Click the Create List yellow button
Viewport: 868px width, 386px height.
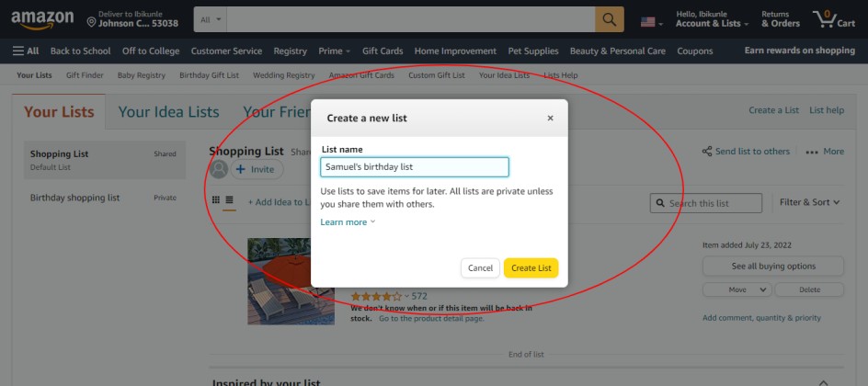pos(531,267)
